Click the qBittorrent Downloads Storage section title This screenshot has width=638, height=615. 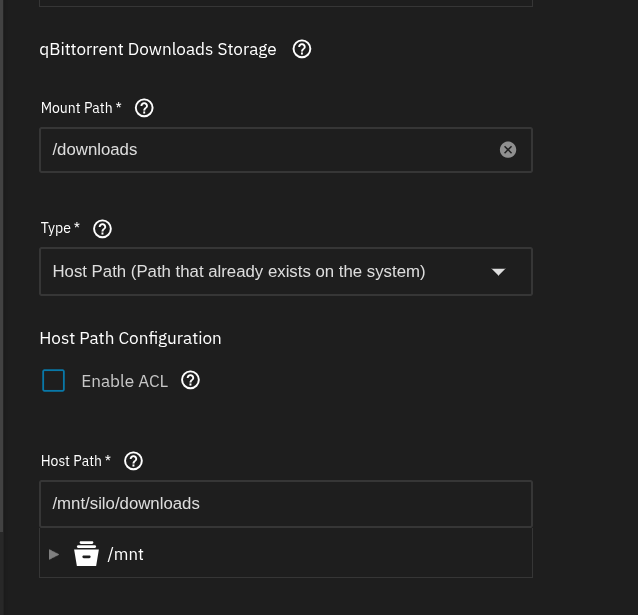pyautogui.click(x=158, y=50)
